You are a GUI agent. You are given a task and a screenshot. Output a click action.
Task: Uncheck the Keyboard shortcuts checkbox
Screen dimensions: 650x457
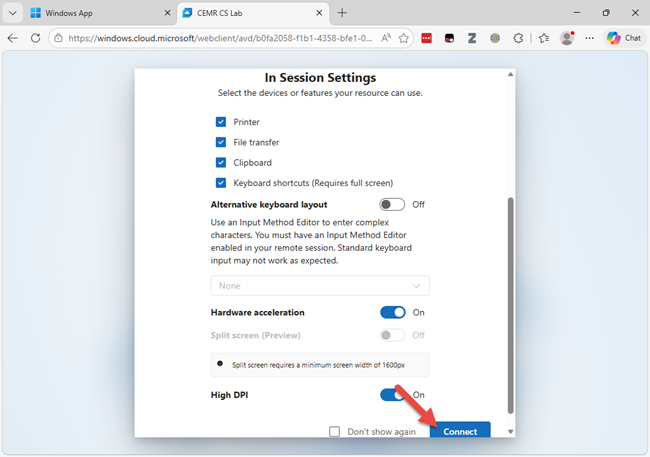tap(221, 183)
